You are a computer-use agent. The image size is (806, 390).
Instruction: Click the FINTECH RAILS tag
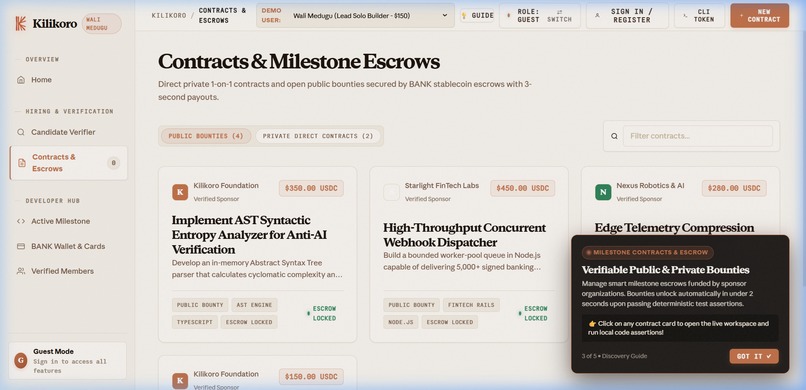point(471,305)
